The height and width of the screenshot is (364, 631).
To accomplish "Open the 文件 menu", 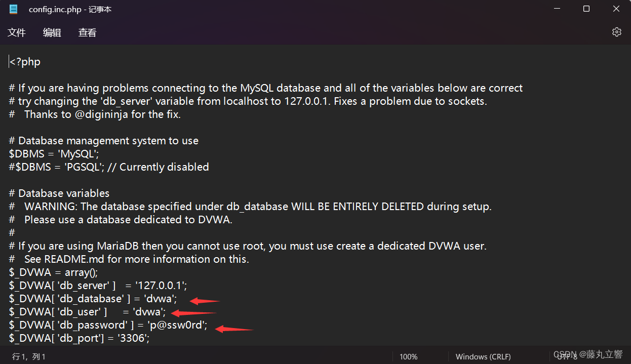I will point(16,32).
